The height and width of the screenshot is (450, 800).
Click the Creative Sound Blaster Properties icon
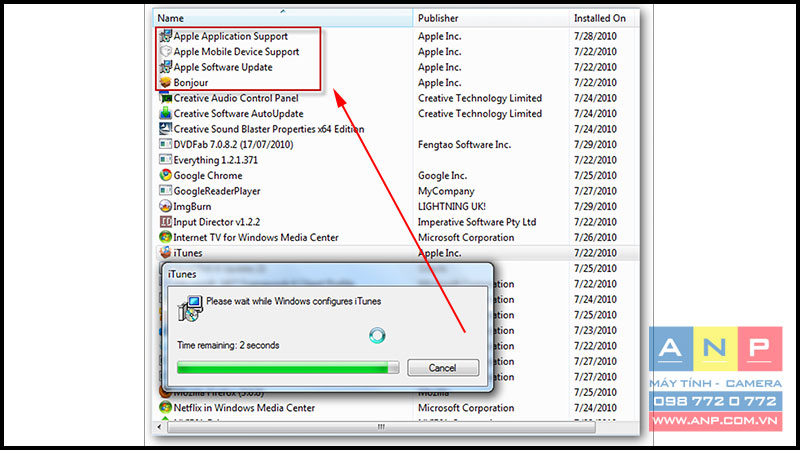(x=165, y=129)
